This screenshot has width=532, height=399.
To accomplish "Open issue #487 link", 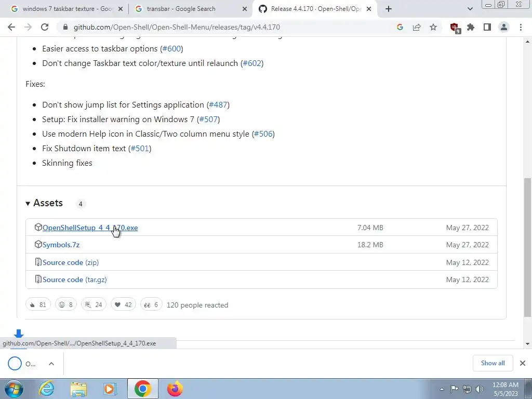I will [x=218, y=104].
